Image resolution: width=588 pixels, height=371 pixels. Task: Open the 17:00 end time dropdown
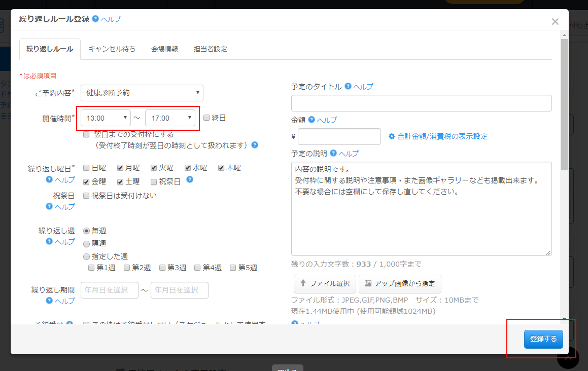coord(170,118)
